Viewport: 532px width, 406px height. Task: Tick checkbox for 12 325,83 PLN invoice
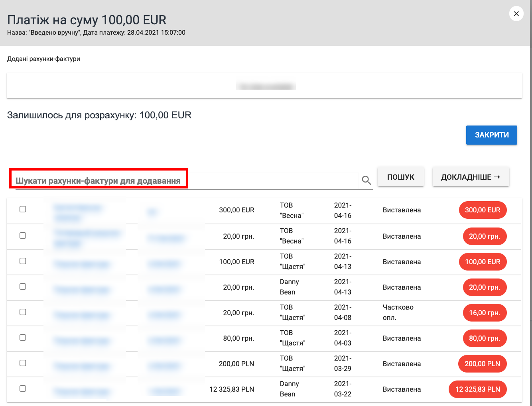(x=23, y=388)
